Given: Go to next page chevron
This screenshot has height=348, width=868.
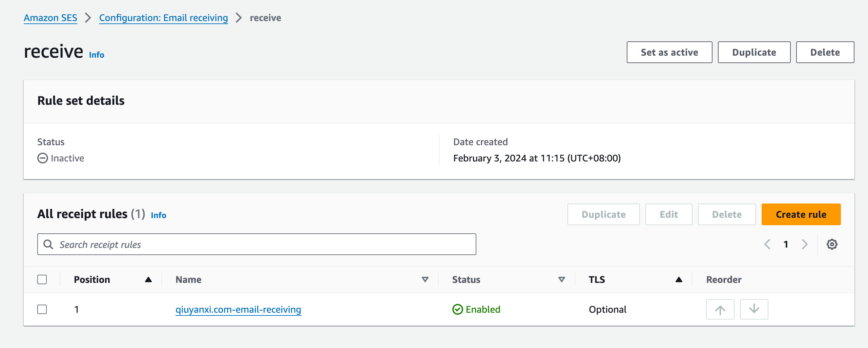Looking at the screenshot, I should pyautogui.click(x=805, y=244).
